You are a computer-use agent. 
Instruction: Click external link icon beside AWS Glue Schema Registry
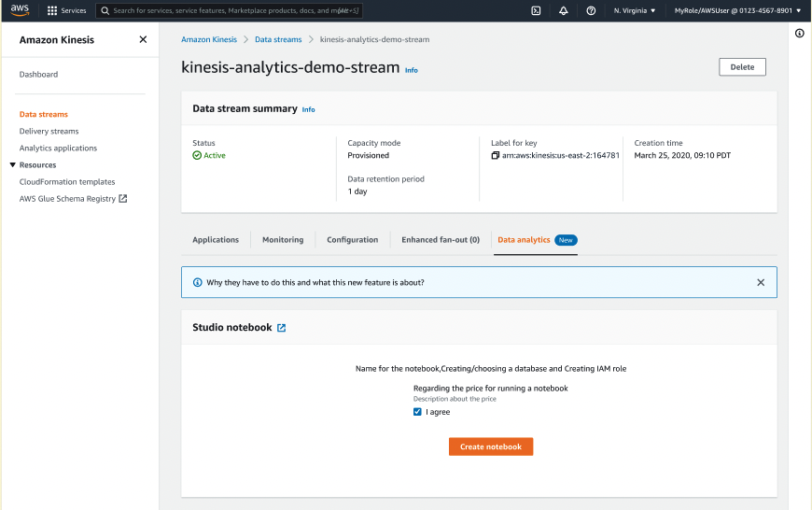point(122,199)
